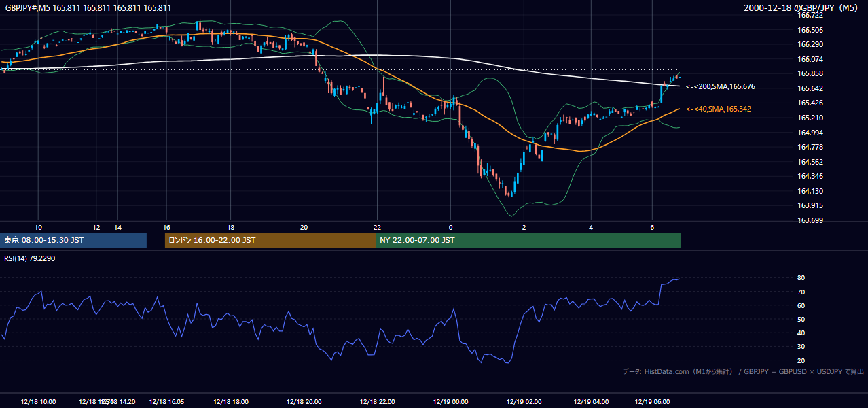868x408 pixels.
Task: Click price axis value 165.426
Action: click(810, 103)
